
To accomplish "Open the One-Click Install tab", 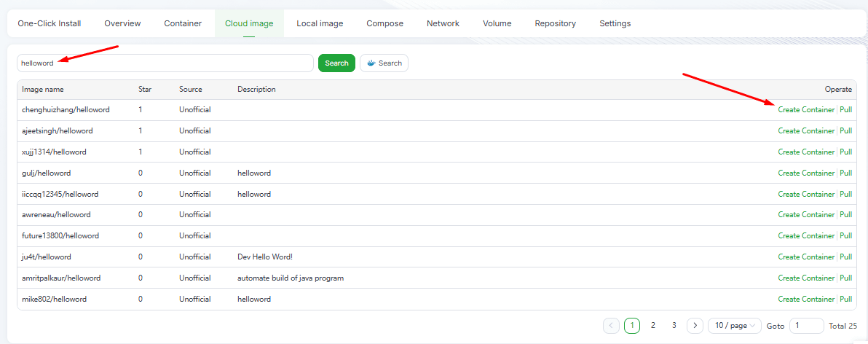I will [50, 23].
